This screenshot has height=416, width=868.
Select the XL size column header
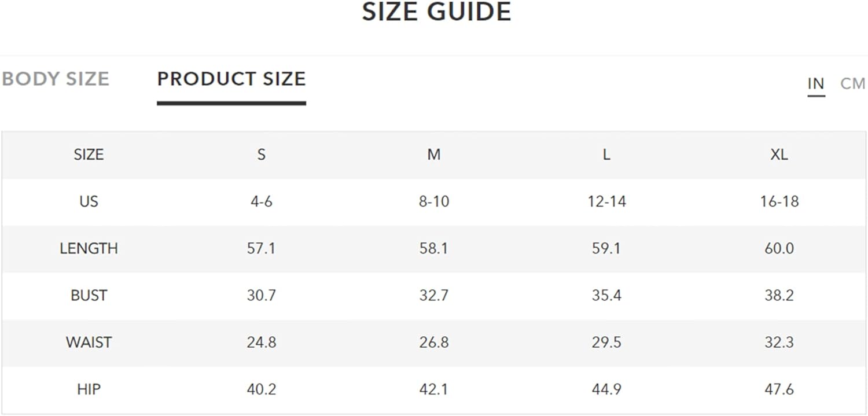[779, 154]
